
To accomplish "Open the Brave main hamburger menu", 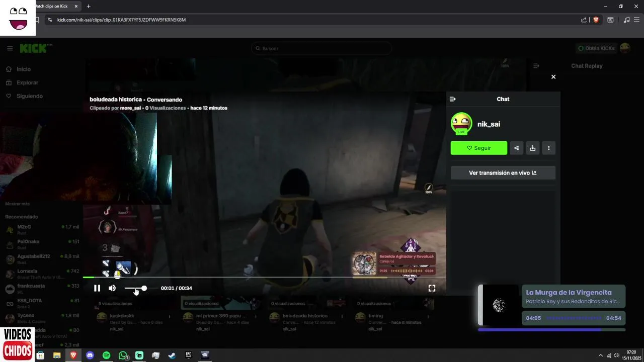I will click(x=637, y=20).
